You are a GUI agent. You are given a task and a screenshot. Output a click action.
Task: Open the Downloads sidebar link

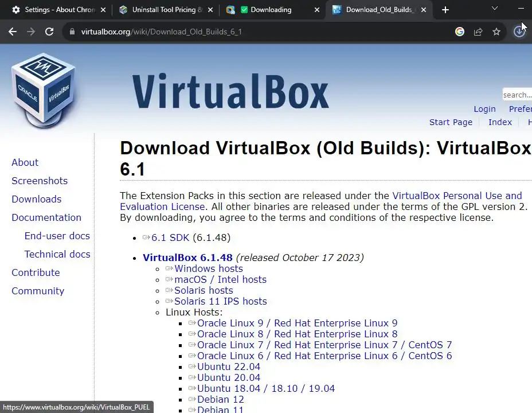(36, 199)
